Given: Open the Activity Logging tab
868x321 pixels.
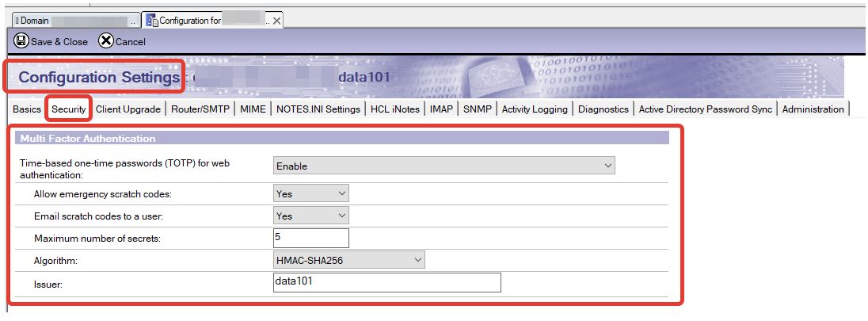Looking at the screenshot, I should [535, 109].
